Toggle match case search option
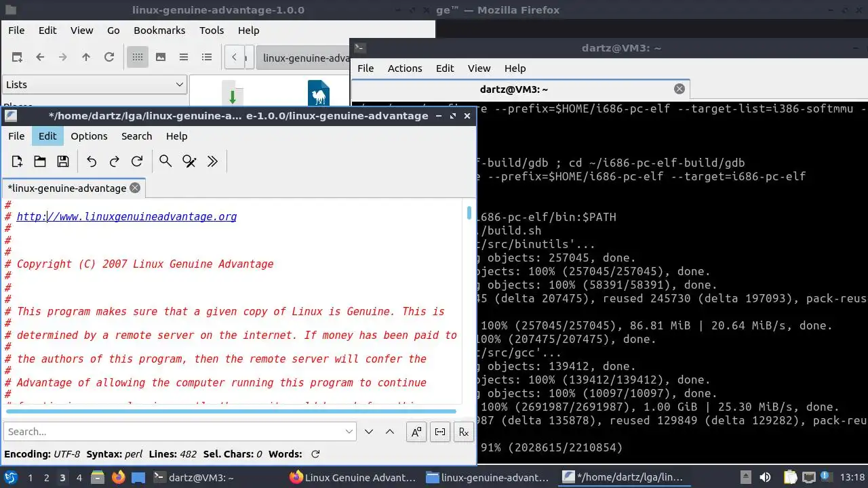The image size is (868, 488). point(416,432)
